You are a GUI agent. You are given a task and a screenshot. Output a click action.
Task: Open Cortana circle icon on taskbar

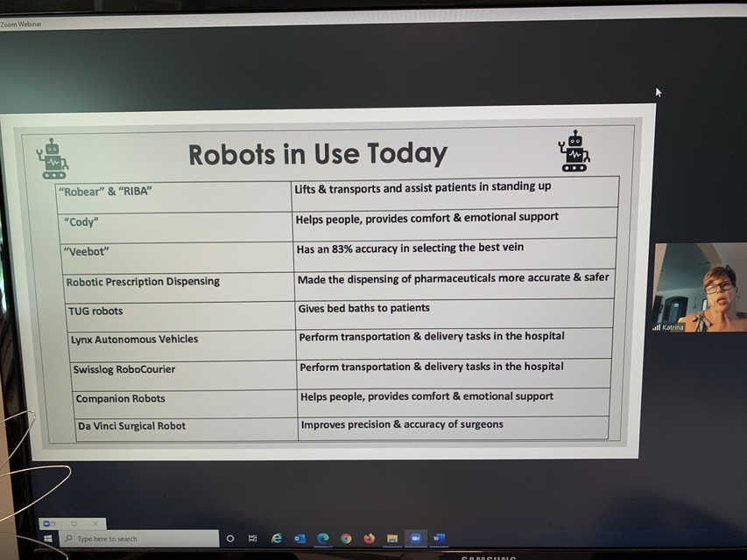click(230, 539)
